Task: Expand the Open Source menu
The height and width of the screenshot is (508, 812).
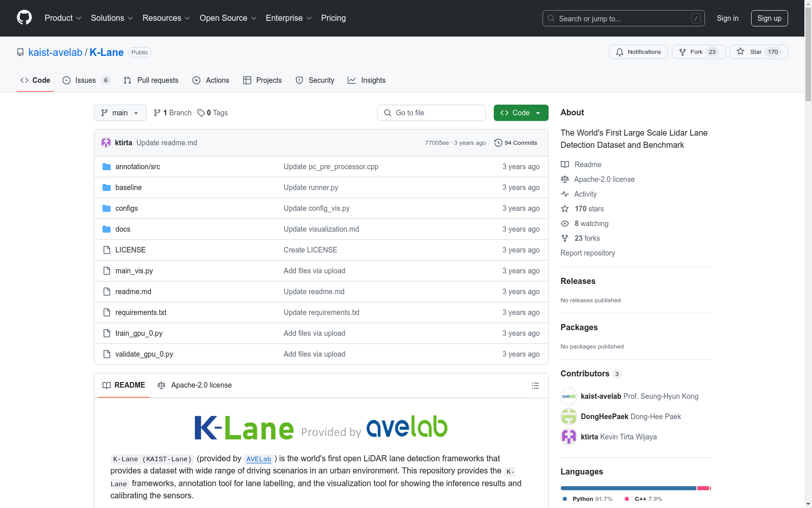Action: coord(228,18)
